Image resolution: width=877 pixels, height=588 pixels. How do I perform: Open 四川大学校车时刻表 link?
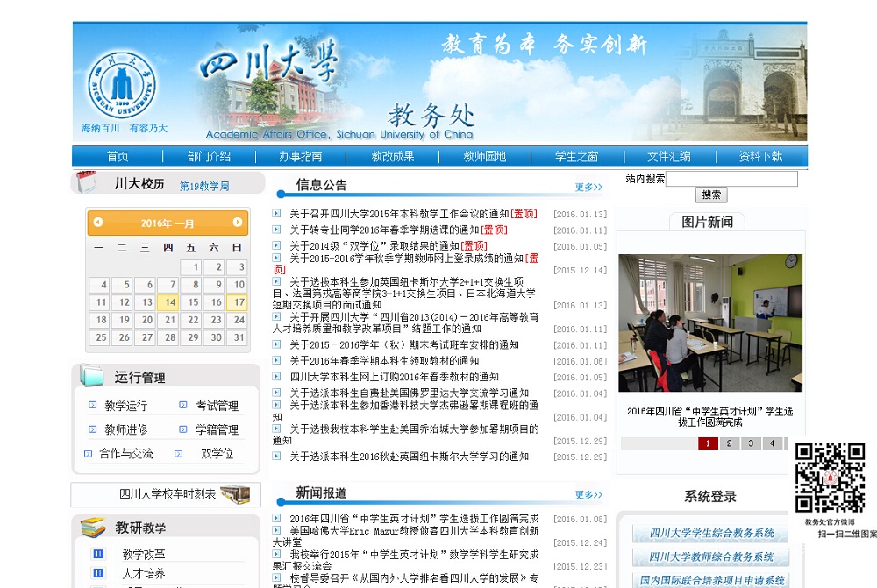point(168,494)
